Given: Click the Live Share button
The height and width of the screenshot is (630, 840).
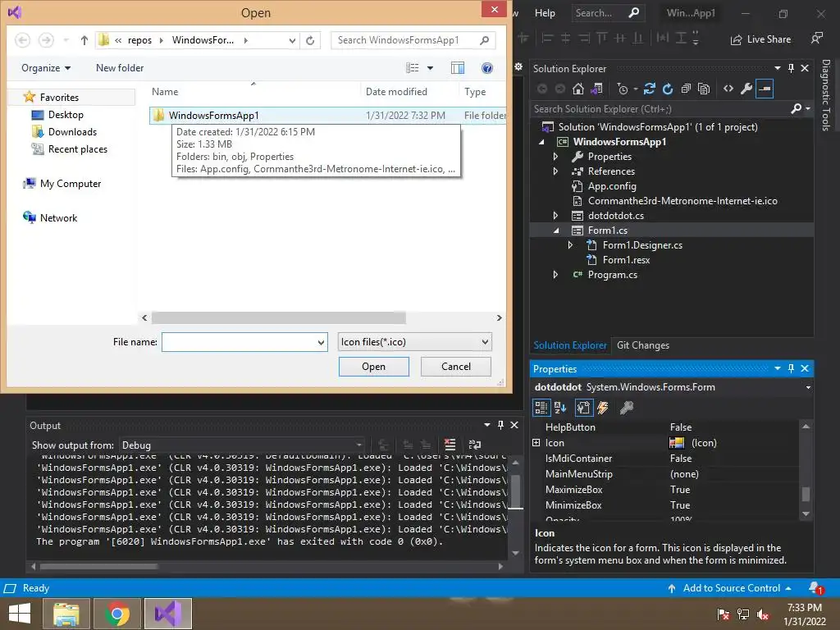Looking at the screenshot, I should tap(760, 39).
